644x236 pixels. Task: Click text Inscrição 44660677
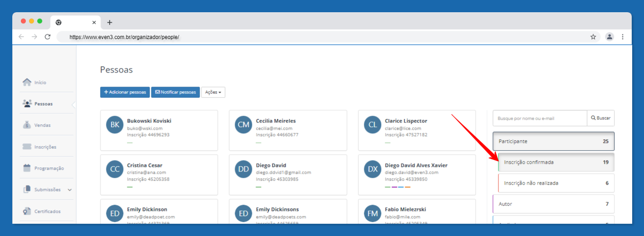(x=277, y=135)
